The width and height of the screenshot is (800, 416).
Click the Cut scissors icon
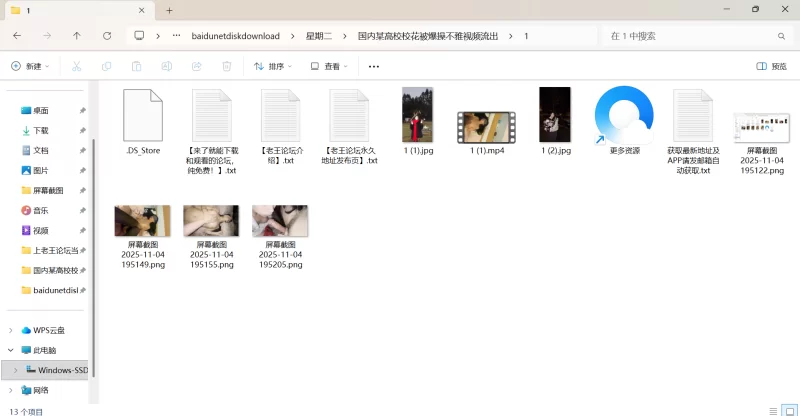click(76, 67)
